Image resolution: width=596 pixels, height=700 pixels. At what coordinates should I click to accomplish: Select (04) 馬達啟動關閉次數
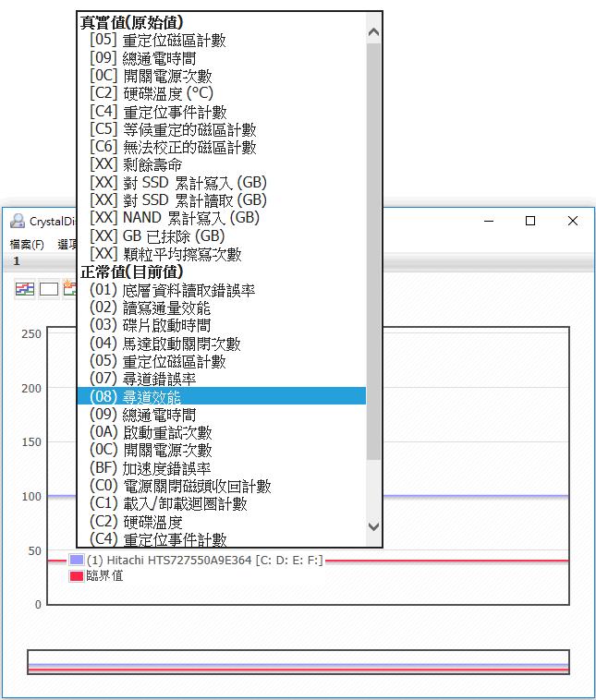[x=222, y=344]
